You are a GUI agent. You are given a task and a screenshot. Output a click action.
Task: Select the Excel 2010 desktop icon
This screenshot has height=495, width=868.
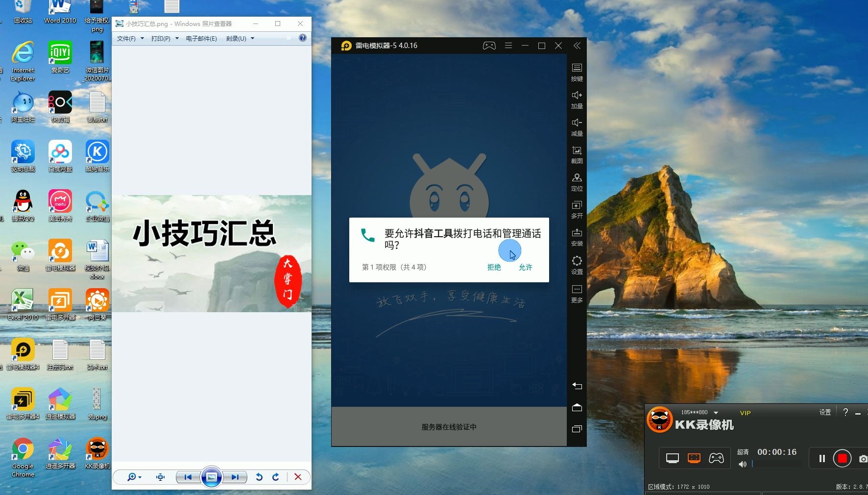click(x=23, y=305)
